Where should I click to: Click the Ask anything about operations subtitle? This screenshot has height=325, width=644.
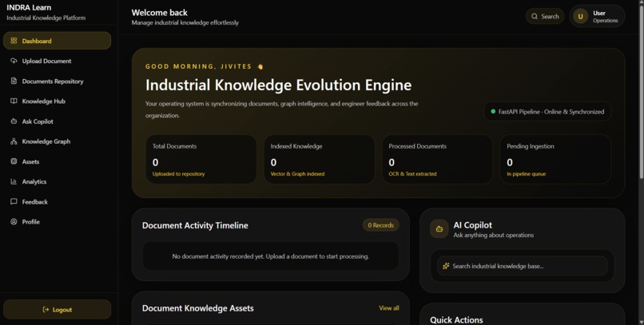pos(494,235)
